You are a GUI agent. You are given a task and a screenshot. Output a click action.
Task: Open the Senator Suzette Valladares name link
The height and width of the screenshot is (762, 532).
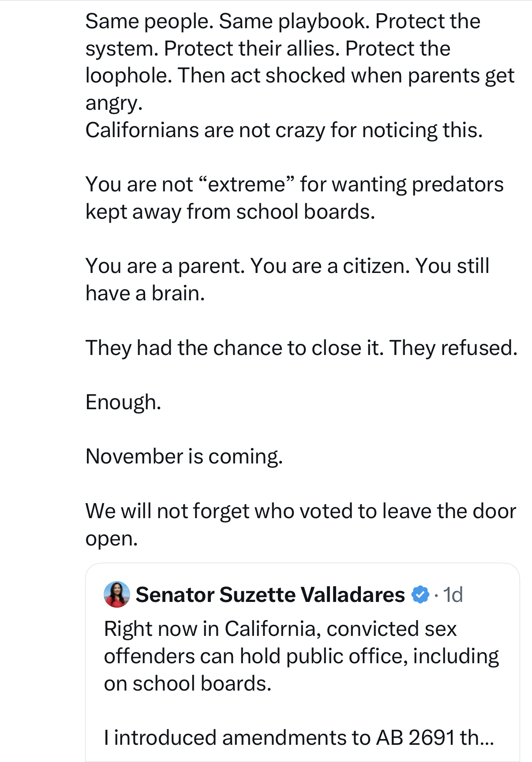pos(270,594)
